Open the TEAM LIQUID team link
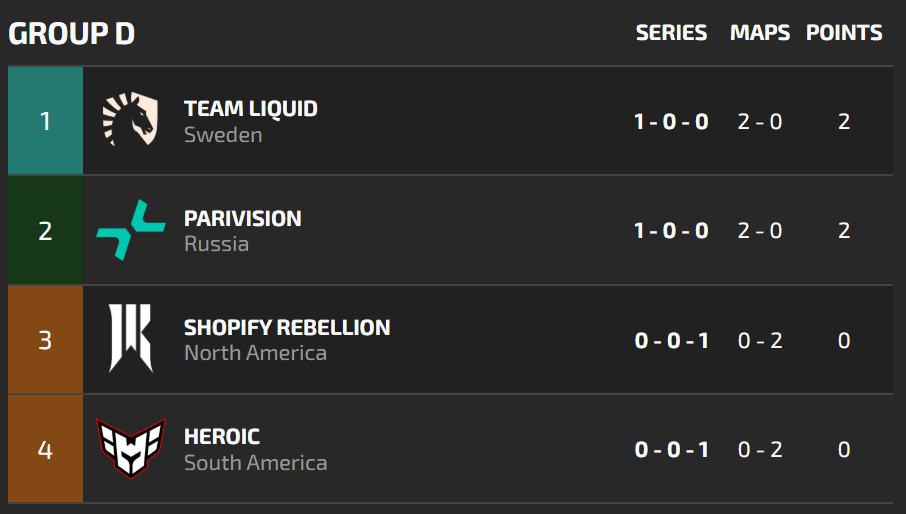 click(251, 109)
